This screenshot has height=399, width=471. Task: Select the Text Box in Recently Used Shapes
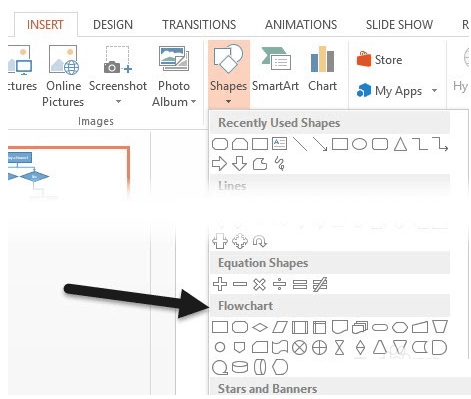tap(279, 144)
